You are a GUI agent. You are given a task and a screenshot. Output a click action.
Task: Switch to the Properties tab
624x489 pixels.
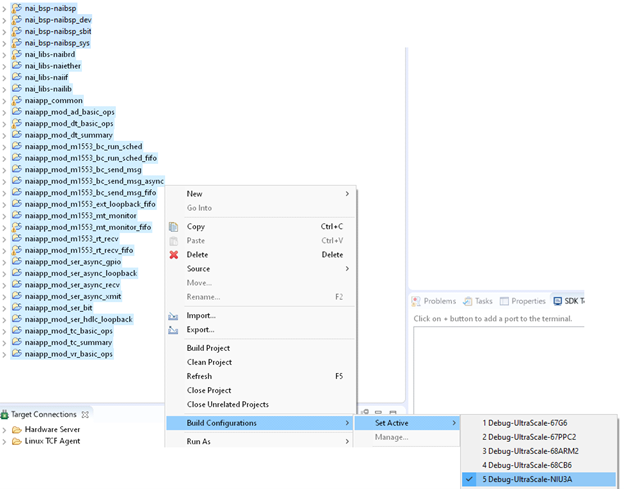528,301
